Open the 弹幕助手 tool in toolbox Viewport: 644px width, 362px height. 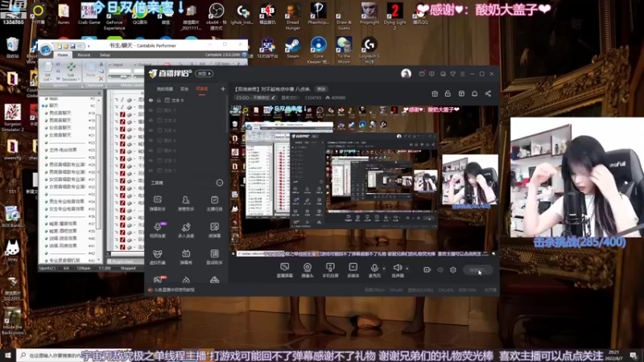pos(157,204)
